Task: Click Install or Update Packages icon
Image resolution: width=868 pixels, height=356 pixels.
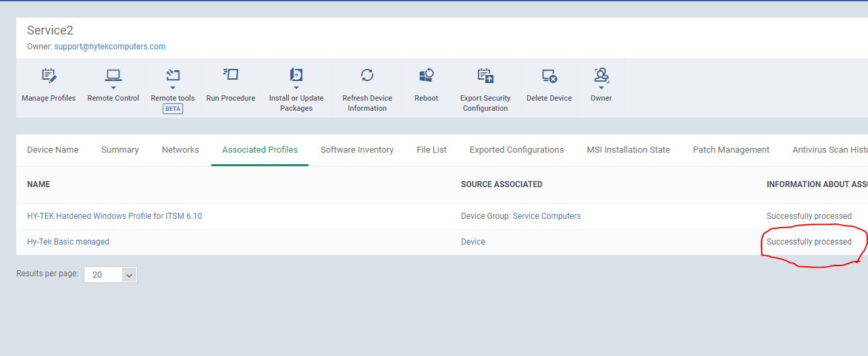Action: [x=296, y=75]
